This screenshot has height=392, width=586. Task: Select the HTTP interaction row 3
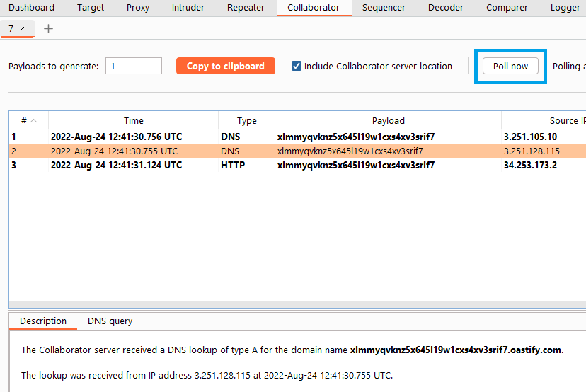tap(283, 166)
